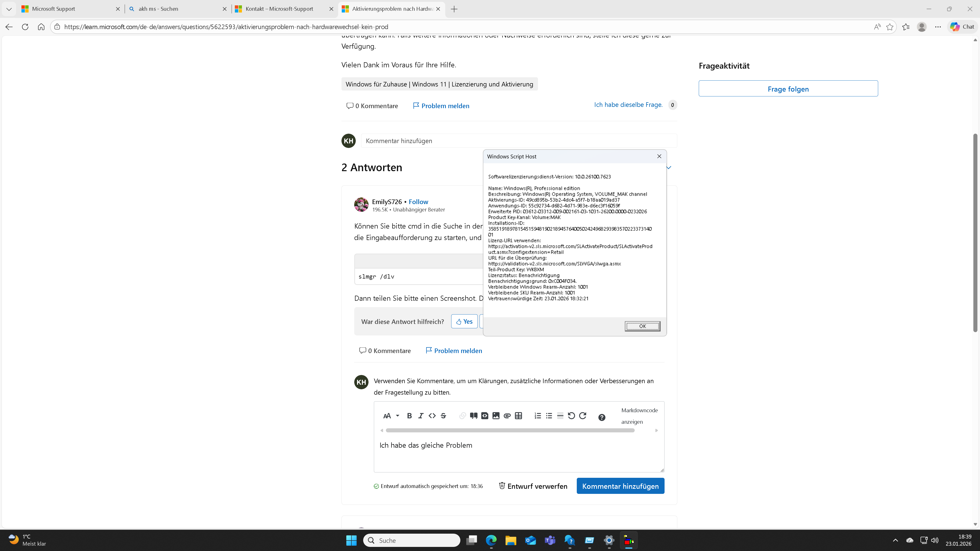Follow EmilyS726
Screen dimensions: 980x551
[418, 202]
